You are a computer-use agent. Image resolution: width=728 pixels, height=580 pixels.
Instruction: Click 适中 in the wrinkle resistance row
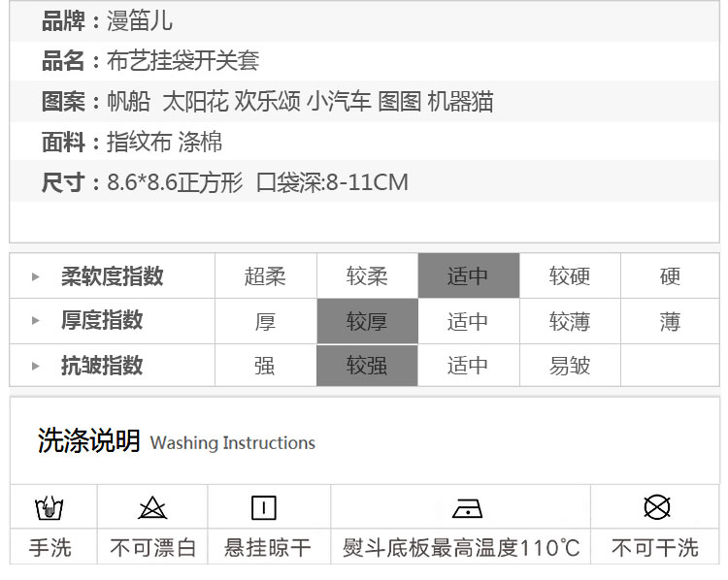click(x=469, y=366)
